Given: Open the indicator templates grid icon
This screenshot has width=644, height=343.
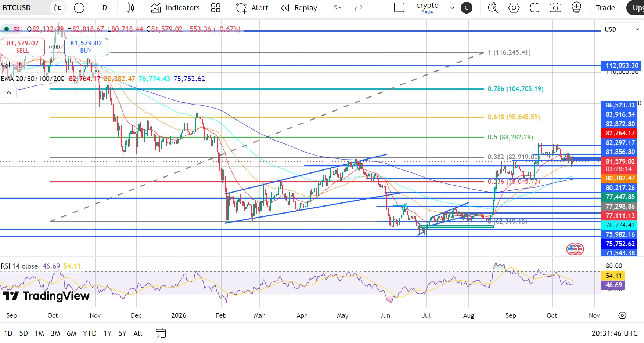Looking at the screenshot, I should click(216, 8).
